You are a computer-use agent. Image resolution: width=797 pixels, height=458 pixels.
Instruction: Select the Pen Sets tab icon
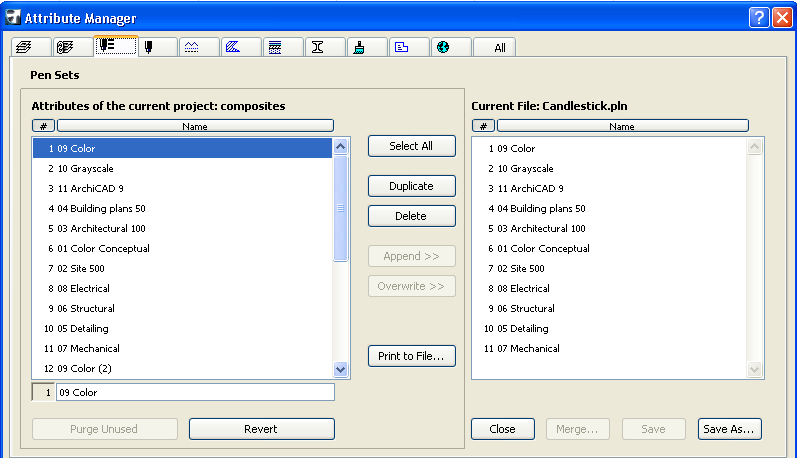point(116,46)
